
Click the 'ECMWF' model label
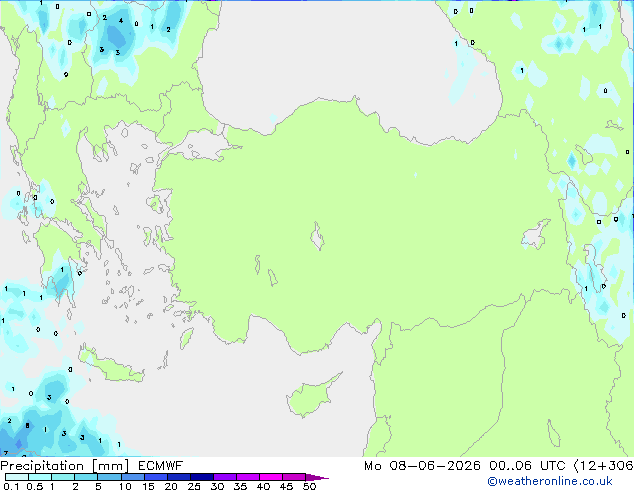pyautogui.click(x=161, y=466)
